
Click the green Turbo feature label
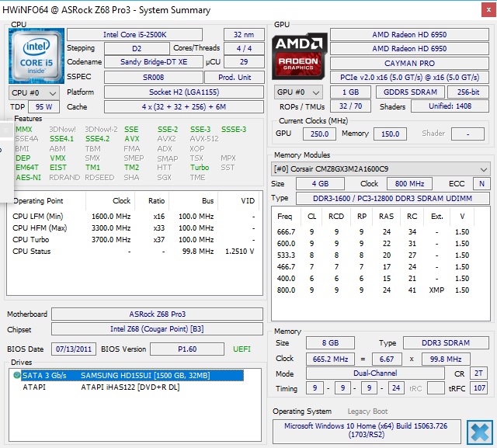click(200, 167)
